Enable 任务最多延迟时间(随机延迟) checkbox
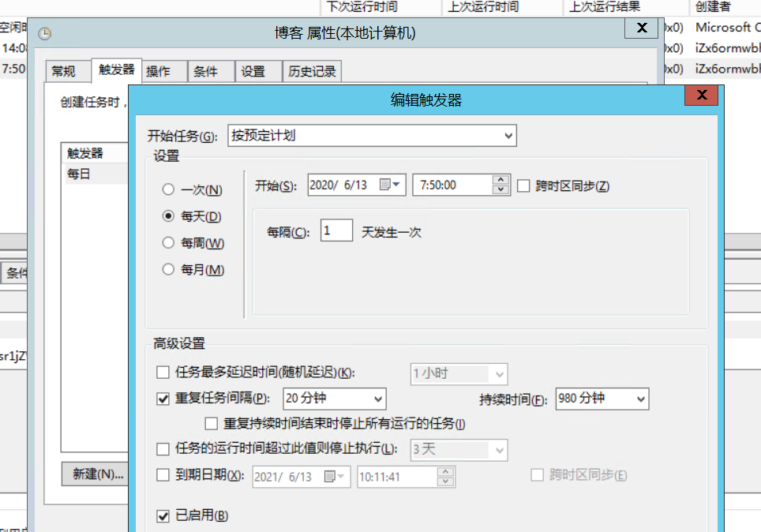 coord(163,373)
